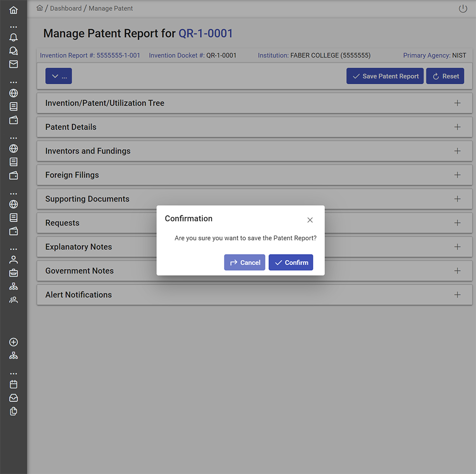Cancel the save confirmation dialog
The width and height of the screenshot is (476, 474).
(245, 263)
